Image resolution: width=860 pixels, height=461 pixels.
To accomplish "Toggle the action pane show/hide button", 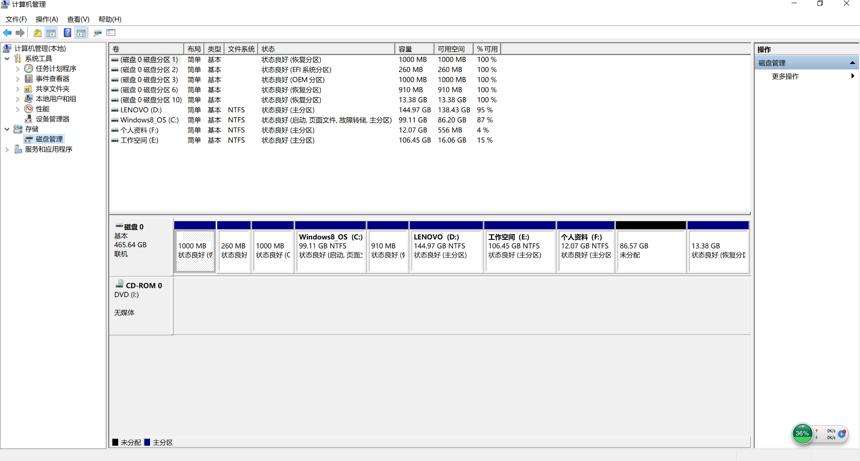I will coord(81,33).
